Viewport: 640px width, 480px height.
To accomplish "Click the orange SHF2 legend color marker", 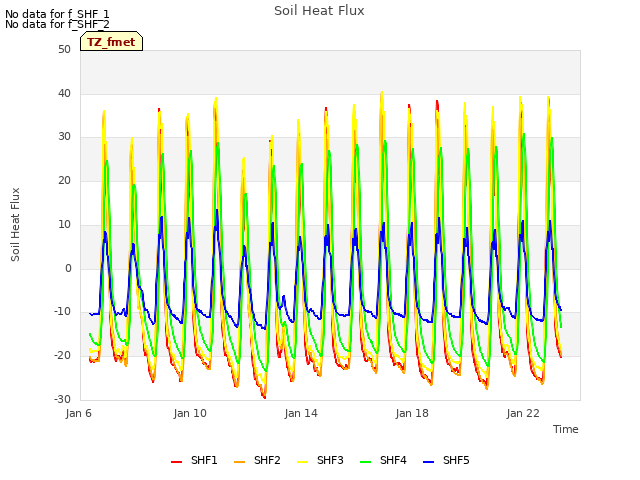I will click(x=239, y=461).
